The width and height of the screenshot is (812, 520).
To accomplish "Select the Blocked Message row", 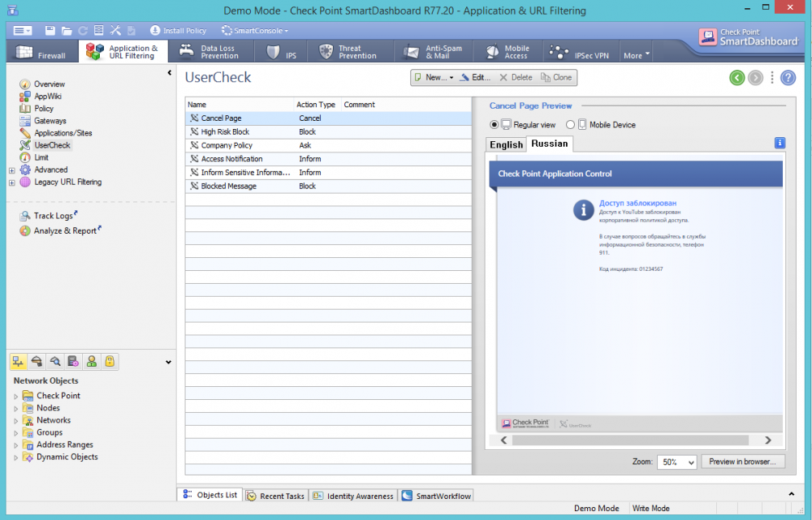I will (328, 187).
